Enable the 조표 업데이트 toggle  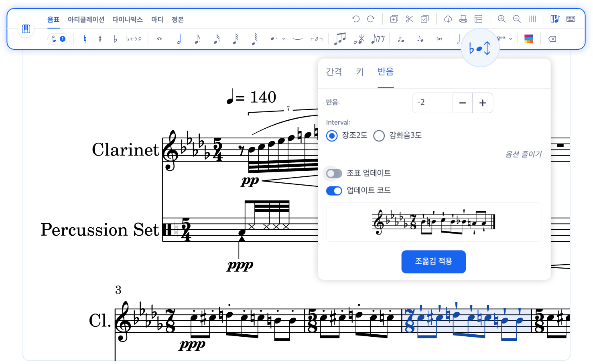point(333,173)
